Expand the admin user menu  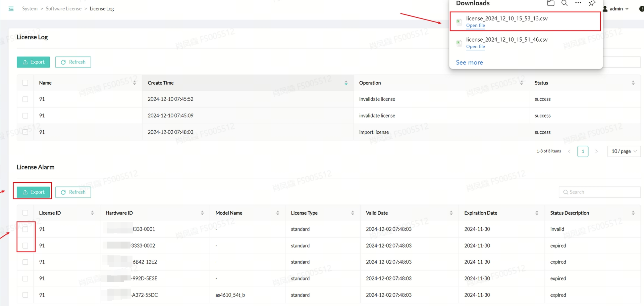point(616,9)
